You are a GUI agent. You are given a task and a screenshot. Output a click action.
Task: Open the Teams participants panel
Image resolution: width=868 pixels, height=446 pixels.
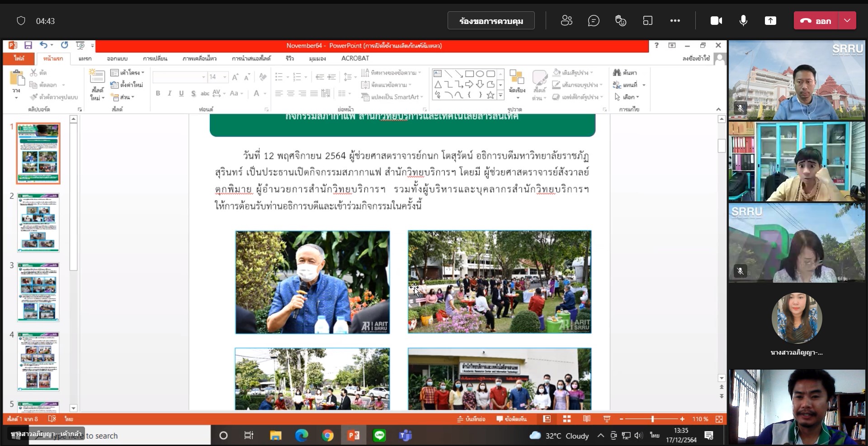(566, 21)
